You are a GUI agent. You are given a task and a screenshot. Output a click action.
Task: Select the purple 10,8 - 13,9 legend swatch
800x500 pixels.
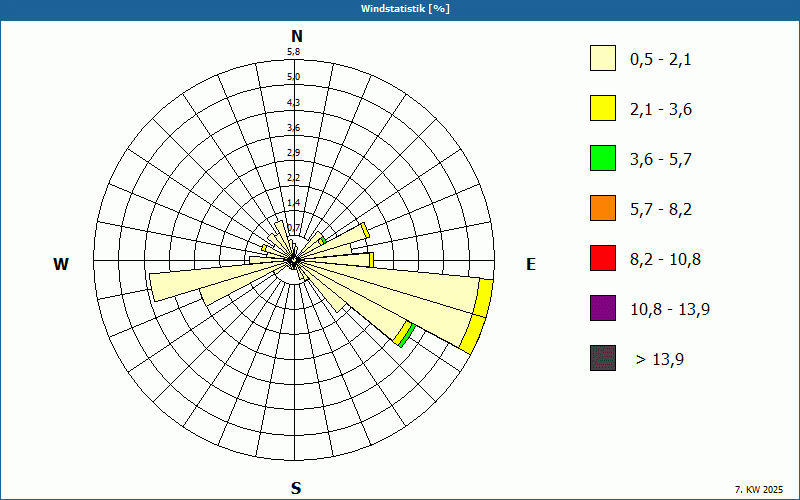click(603, 308)
